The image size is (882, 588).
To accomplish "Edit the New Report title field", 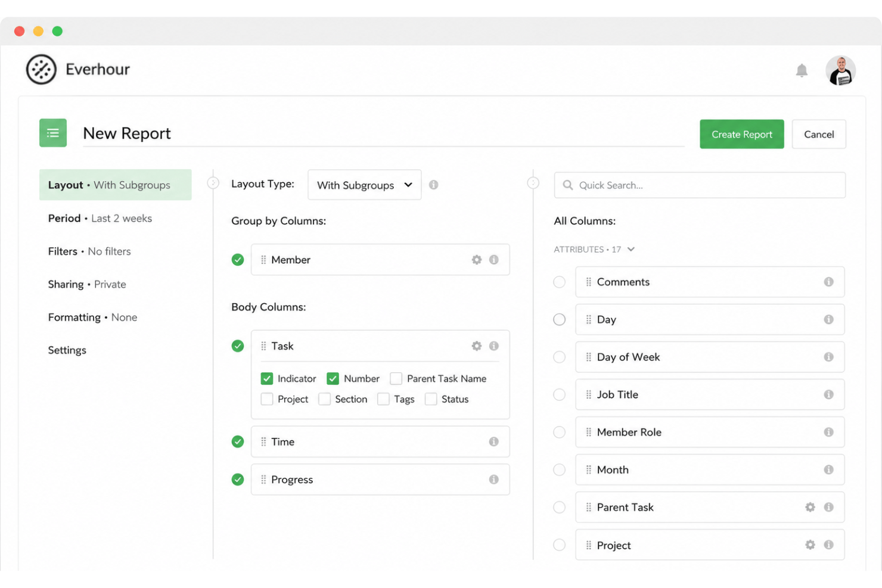I will point(384,133).
